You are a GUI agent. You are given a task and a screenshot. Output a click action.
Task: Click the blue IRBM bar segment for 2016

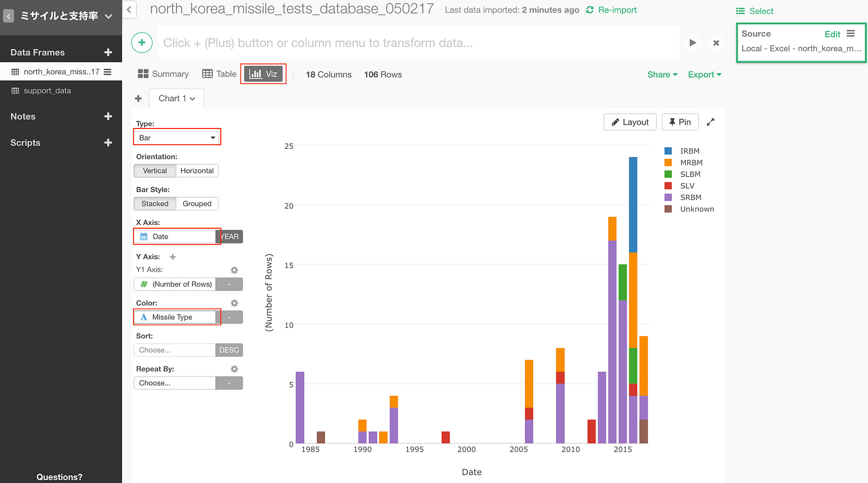click(633, 205)
